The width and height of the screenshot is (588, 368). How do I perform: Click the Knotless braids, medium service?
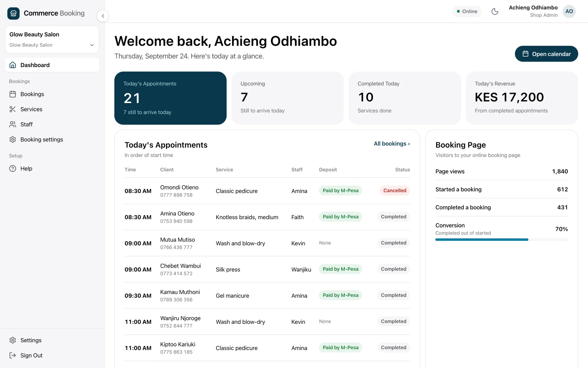247,217
